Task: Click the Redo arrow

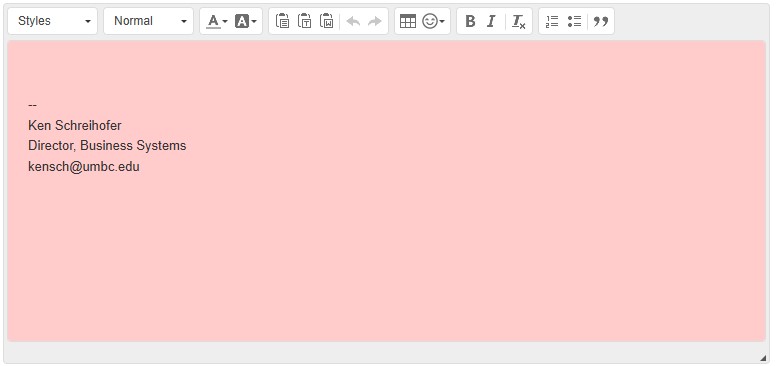Action: 375,21
